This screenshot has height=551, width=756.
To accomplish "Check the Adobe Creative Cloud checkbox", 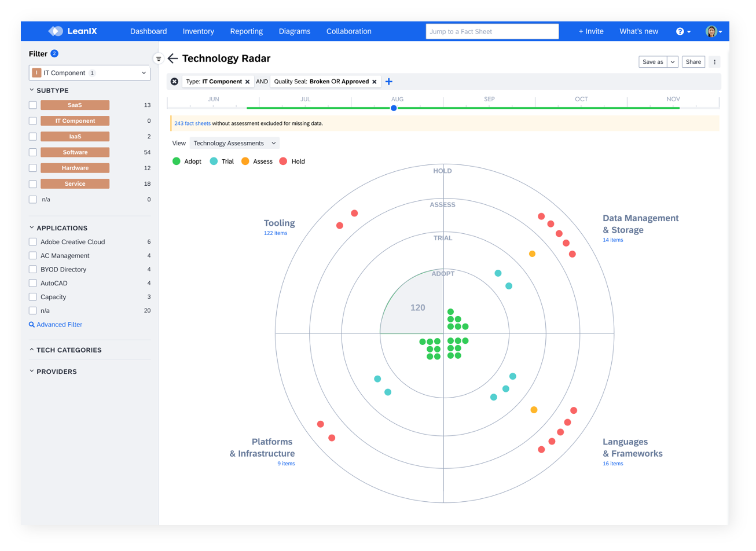I will [33, 242].
